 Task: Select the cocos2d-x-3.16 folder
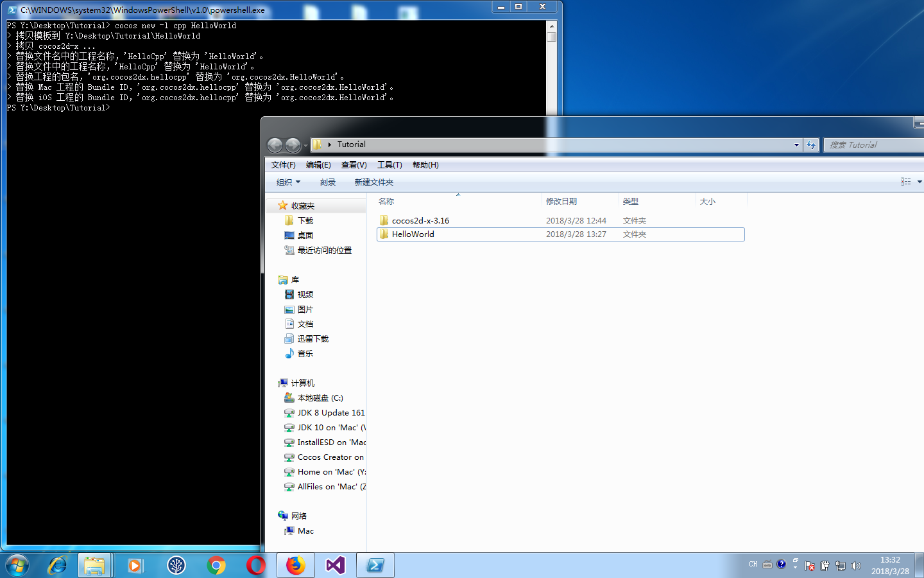[560, 220]
